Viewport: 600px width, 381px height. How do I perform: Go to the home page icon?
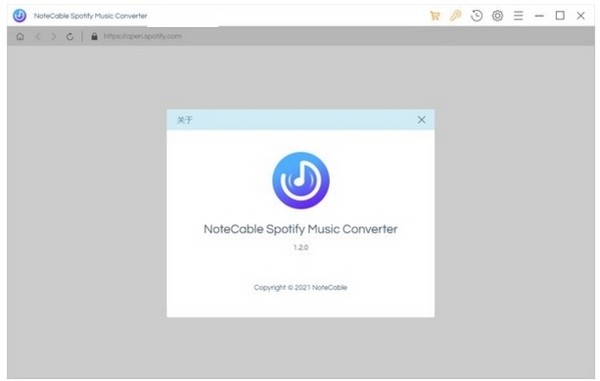(20, 36)
